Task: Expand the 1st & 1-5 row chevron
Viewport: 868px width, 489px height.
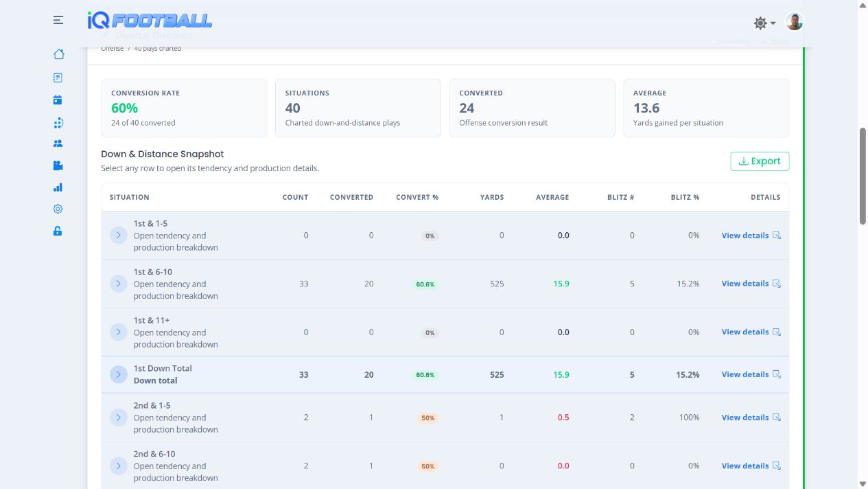Action: pyautogui.click(x=119, y=236)
